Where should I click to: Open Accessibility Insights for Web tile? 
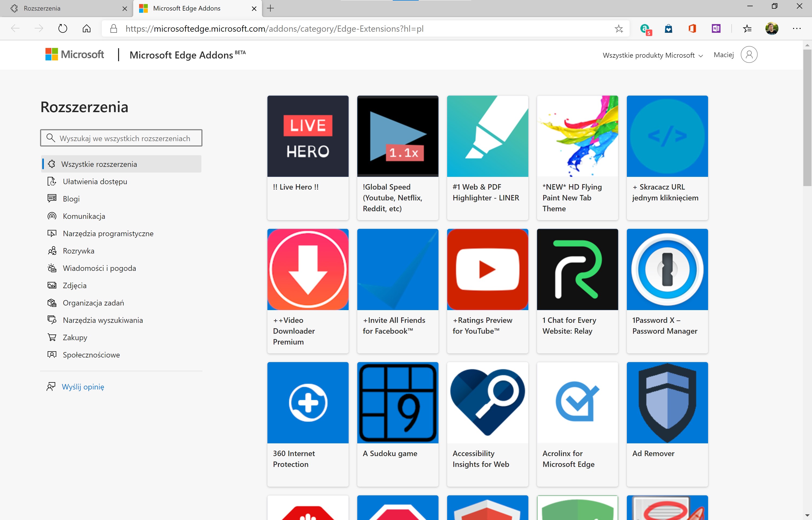pos(487,424)
